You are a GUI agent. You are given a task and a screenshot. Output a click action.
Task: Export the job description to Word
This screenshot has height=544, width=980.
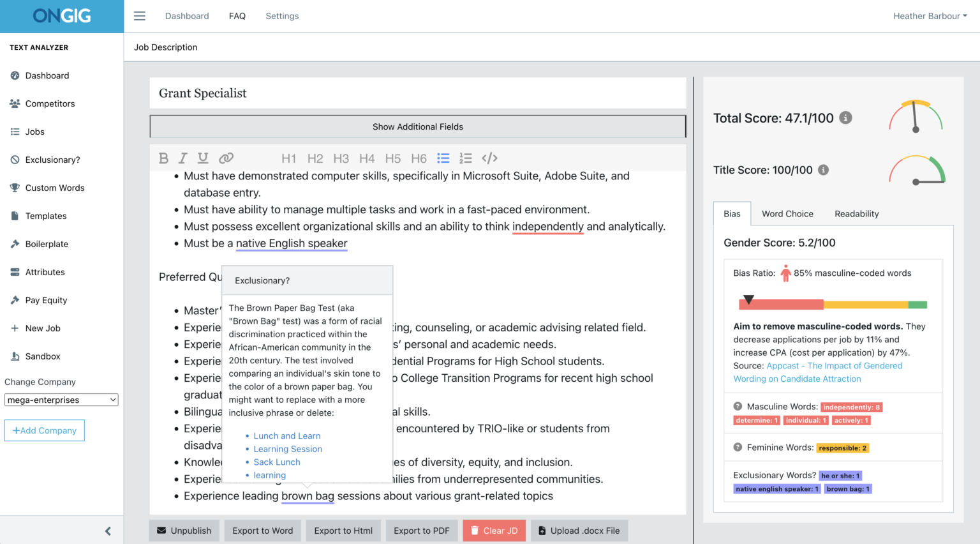[263, 531]
